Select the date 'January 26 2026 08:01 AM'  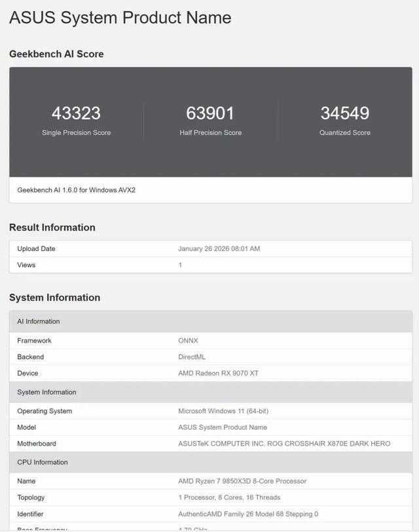219,249
